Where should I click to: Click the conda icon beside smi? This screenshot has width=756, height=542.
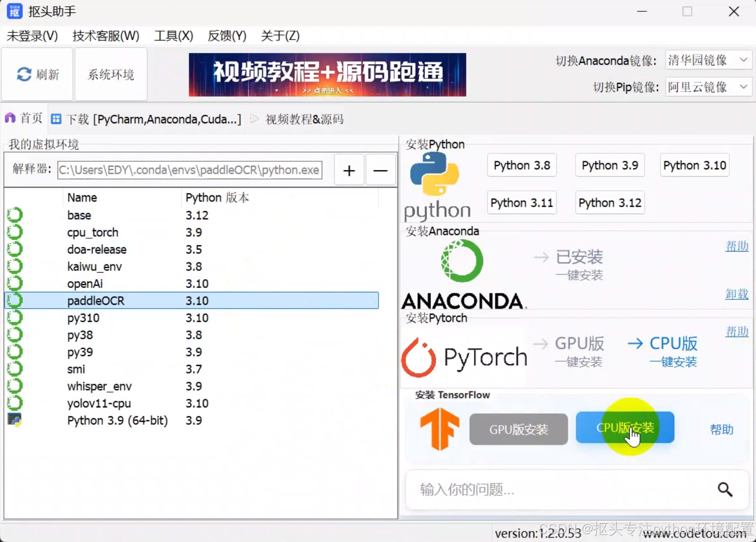point(15,369)
